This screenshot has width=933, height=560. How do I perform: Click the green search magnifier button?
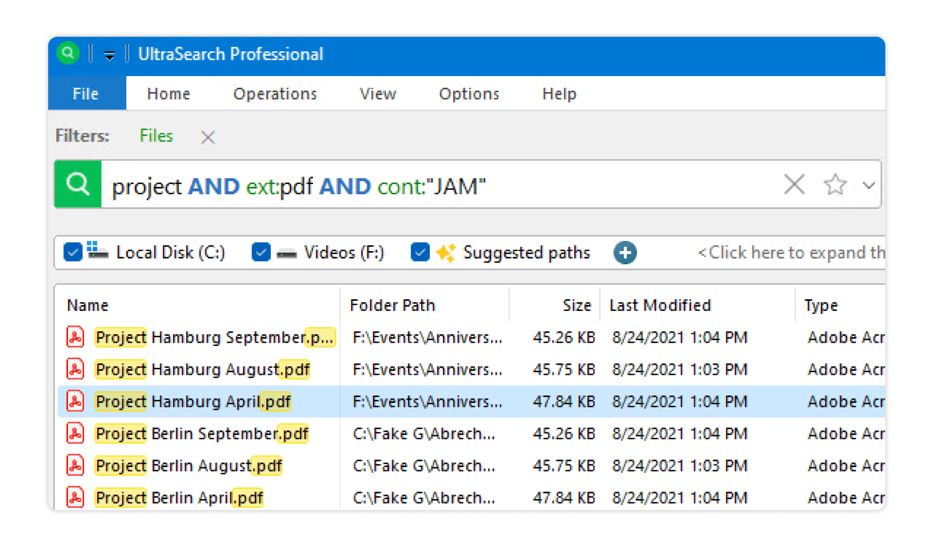pyautogui.click(x=78, y=184)
